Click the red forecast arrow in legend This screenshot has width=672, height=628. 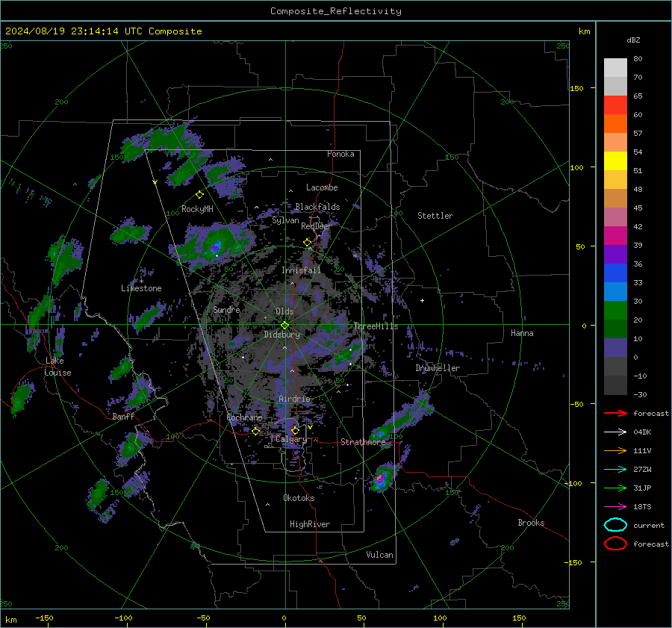pyautogui.click(x=615, y=413)
